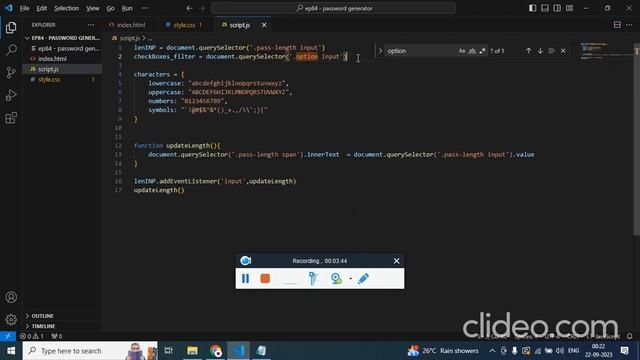The width and height of the screenshot is (640, 360).
Task: Open the Manage gear icon
Action: [x=11, y=319]
